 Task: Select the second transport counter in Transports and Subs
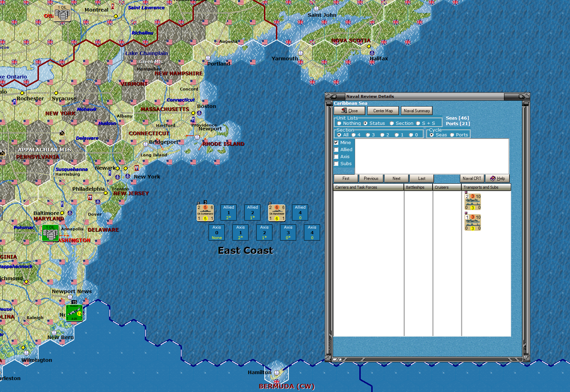(473, 223)
